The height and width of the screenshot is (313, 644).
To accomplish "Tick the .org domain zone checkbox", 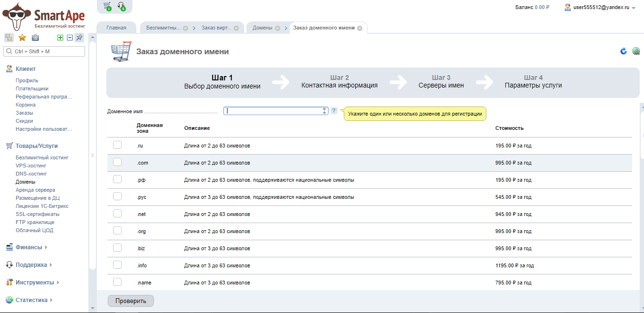I will pyautogui.click(x=117, y=231).
